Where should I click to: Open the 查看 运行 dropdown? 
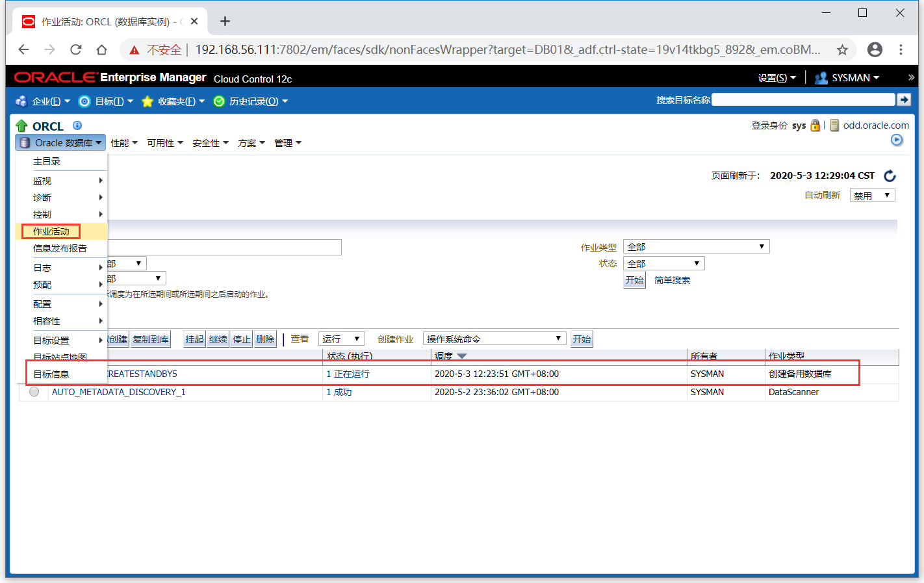click(341, 339)
